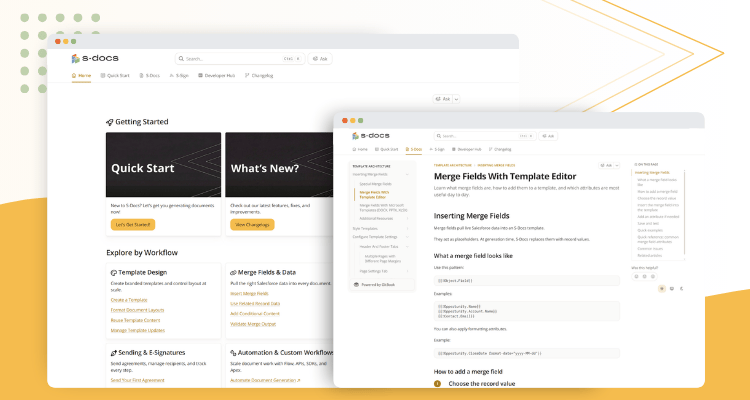Open the Format Document Layouts link

pyautogui.click(x=137, y=310)
